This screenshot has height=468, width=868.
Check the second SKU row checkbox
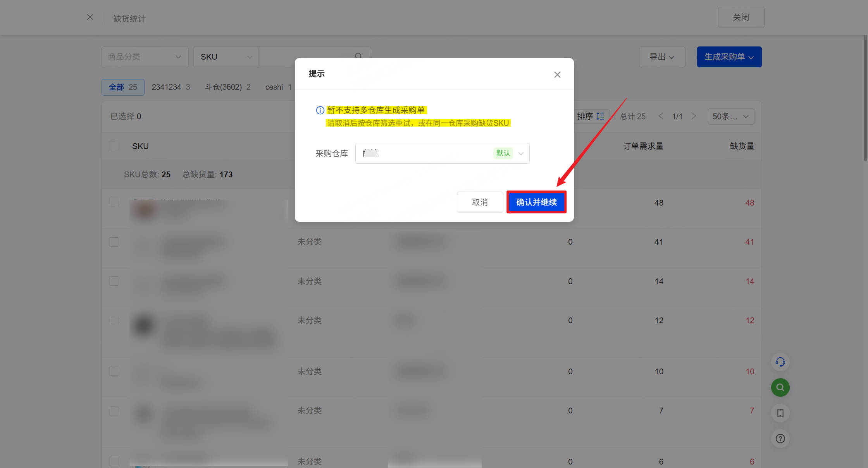pyautogui.click(x=114, y=242)
